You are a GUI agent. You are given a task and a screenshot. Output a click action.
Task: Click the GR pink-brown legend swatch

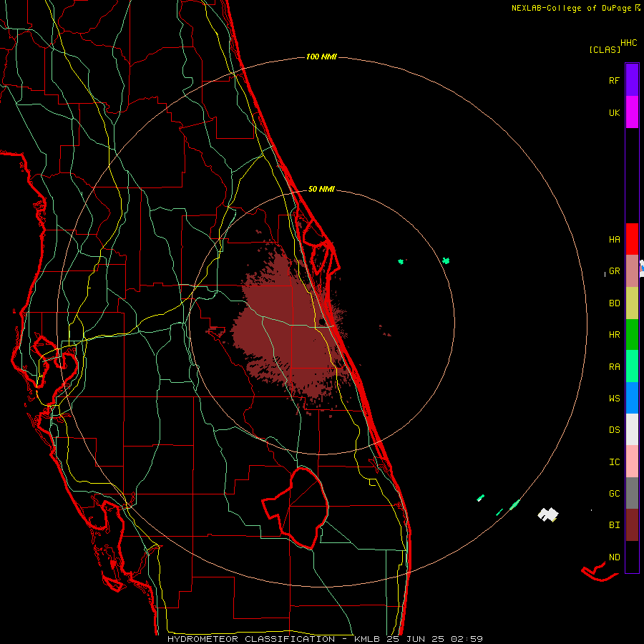(632, 271)
